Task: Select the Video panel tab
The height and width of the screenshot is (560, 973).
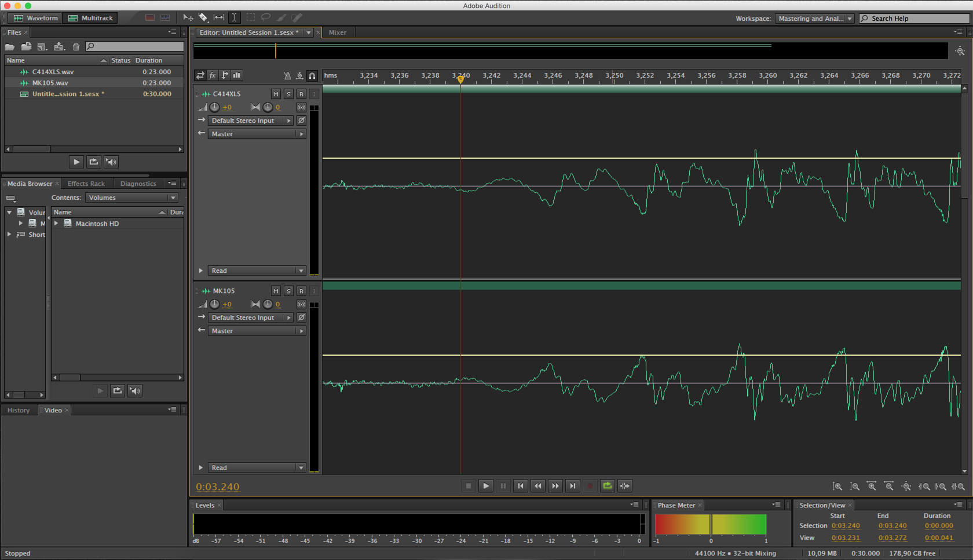Action: point(53,410)
